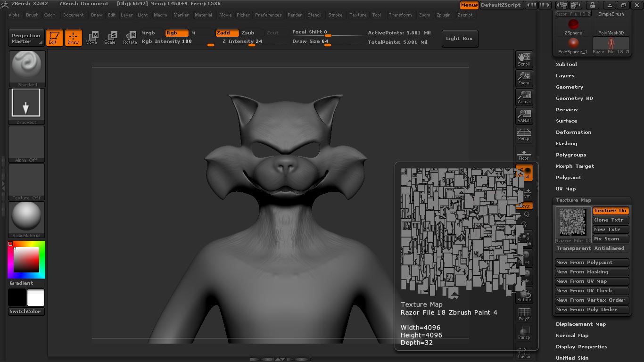The width and height of the screenshot is (644, 362).
Task: Open the Zplugin menu
Action: (443, 15)
